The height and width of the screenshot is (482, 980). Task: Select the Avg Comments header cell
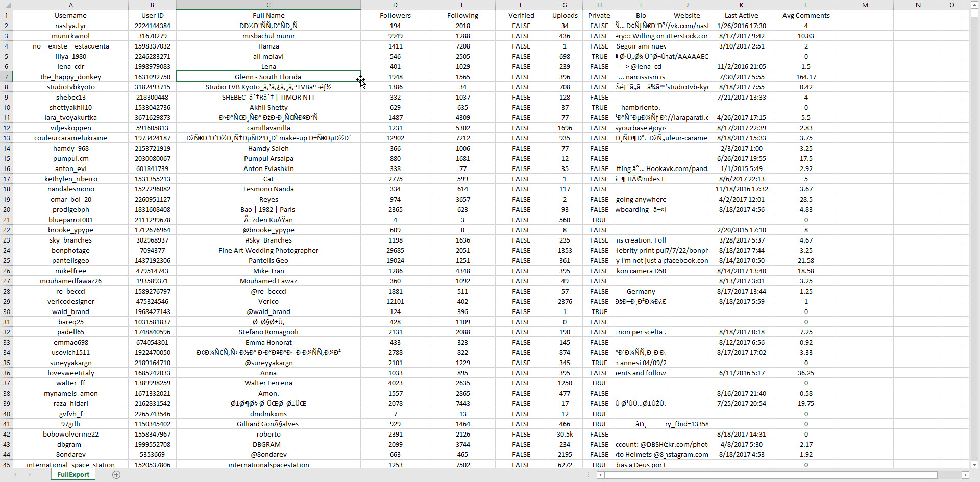pos(805,15)
